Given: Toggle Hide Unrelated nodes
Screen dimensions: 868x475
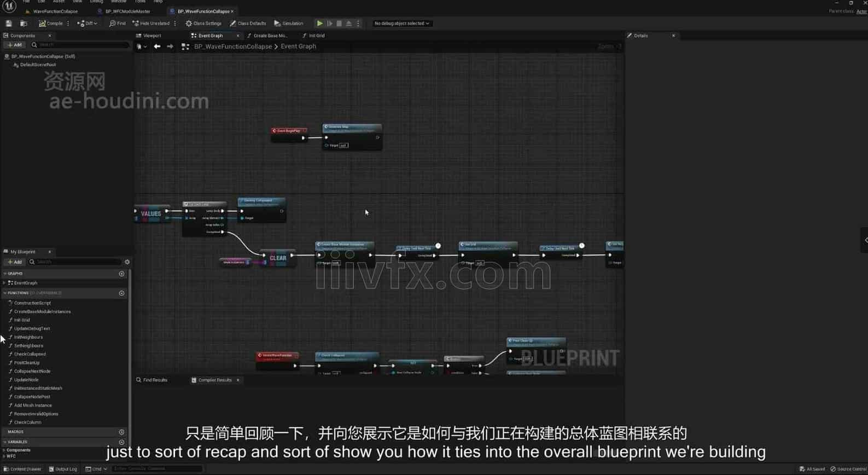Looking at the screenshot, I should (x=151, y=24).
